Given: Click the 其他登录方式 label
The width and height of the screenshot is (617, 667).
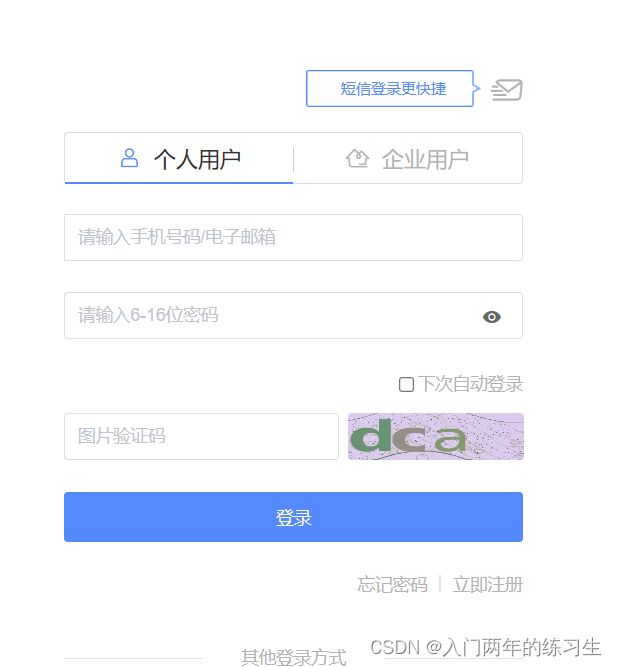Looking at the screenshot, I should pos(294,657).
